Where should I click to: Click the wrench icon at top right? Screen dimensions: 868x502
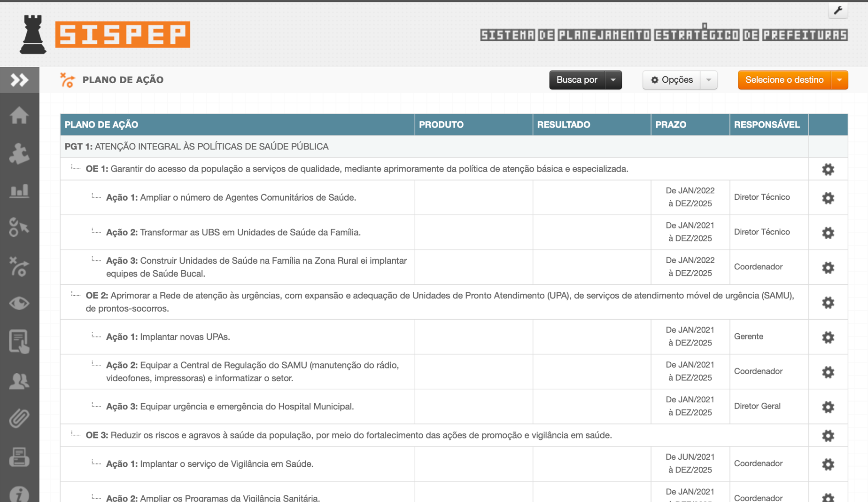[x=837, y=10]
